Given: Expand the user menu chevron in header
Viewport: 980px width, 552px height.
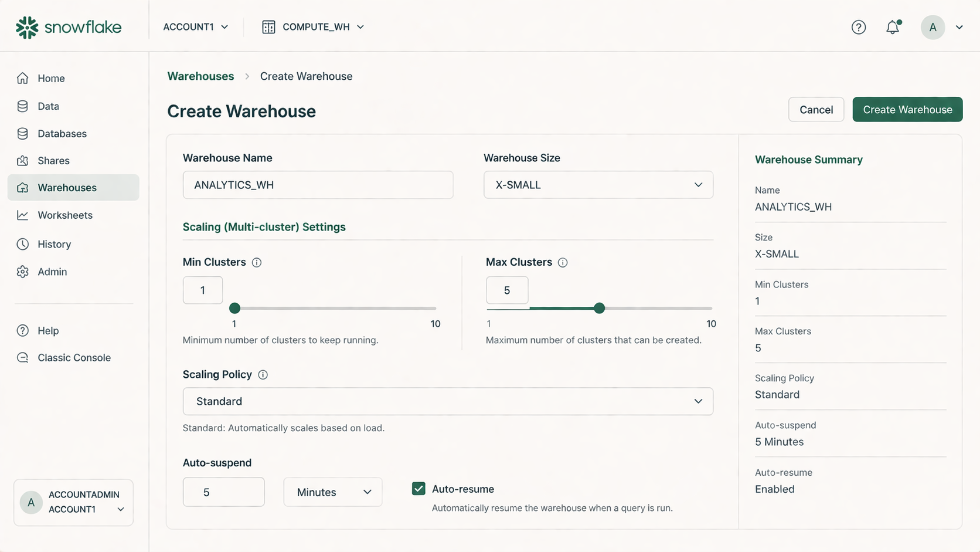Looking at the screenshot, I should (x=959, y=27).
